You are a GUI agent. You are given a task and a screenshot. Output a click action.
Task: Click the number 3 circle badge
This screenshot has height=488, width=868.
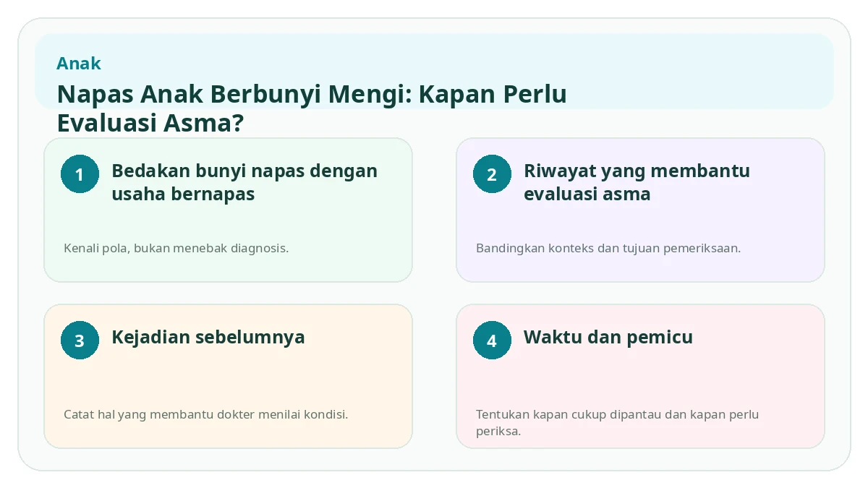coord(80,341)
